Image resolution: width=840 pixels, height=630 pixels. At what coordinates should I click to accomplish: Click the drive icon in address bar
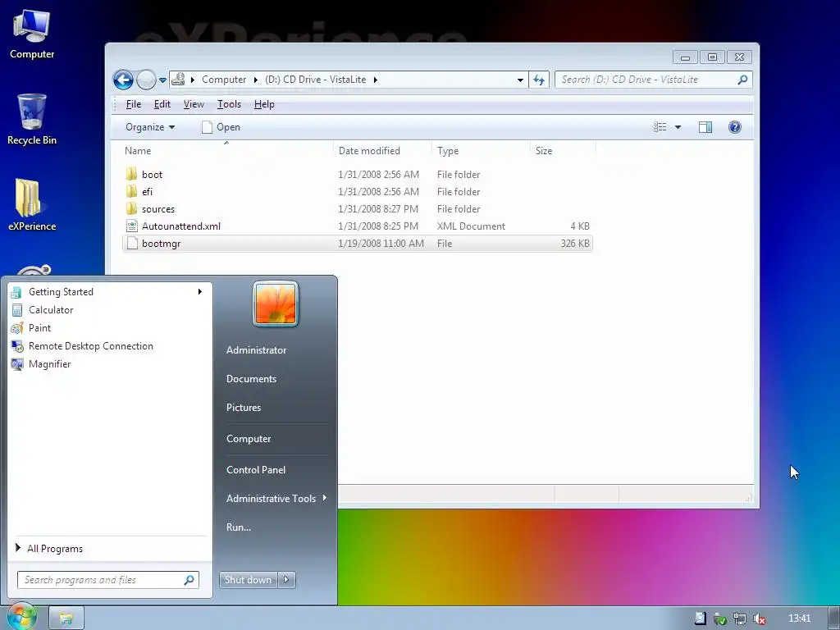click(x=178, y=80)
